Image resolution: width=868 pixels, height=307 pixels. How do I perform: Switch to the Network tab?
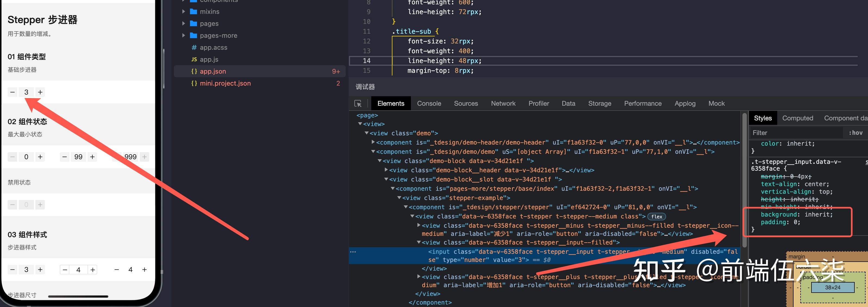[x=503, y=104]
